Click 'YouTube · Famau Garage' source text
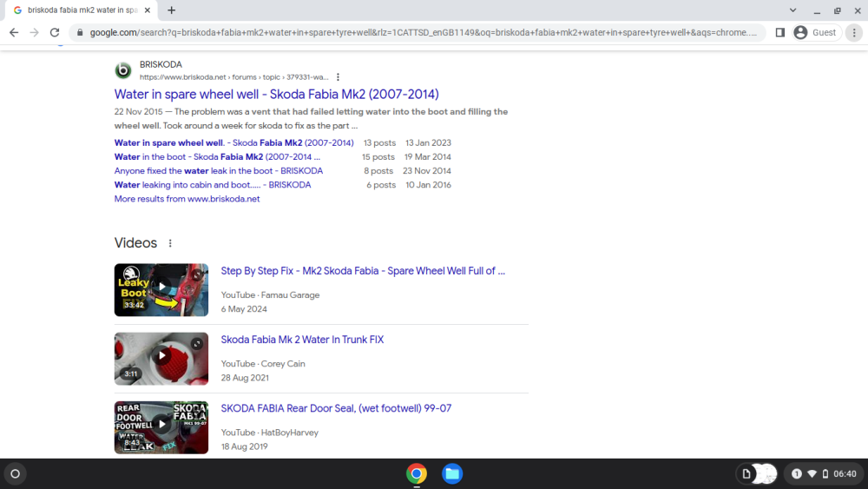The width and height of the screenshot is (868, 489). click(270, 295)
